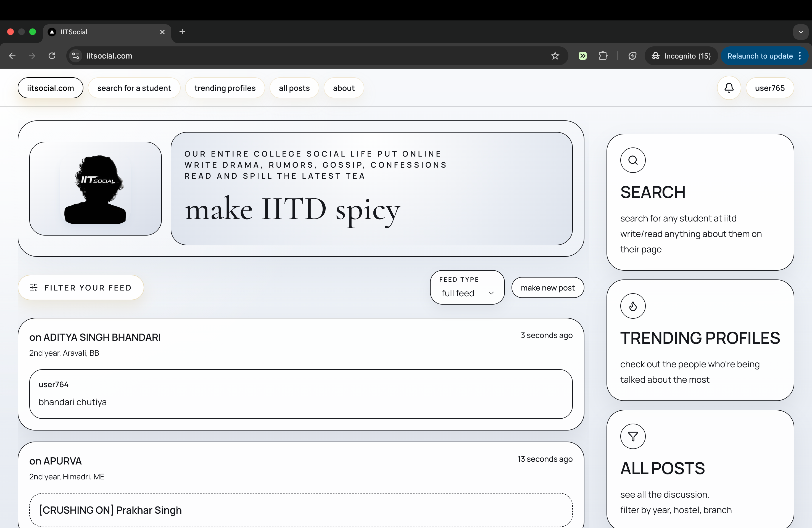Open the user765 account button
The width and height of the screenshot is (812, 528).
[769, 88]
